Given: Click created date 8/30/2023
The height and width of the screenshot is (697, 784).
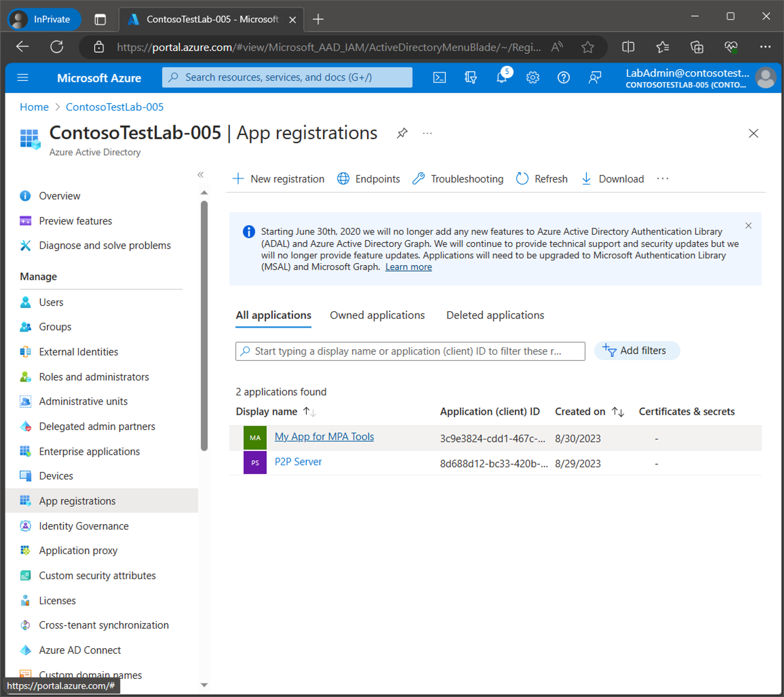Looking at the screenshot, I should point(578,438).
